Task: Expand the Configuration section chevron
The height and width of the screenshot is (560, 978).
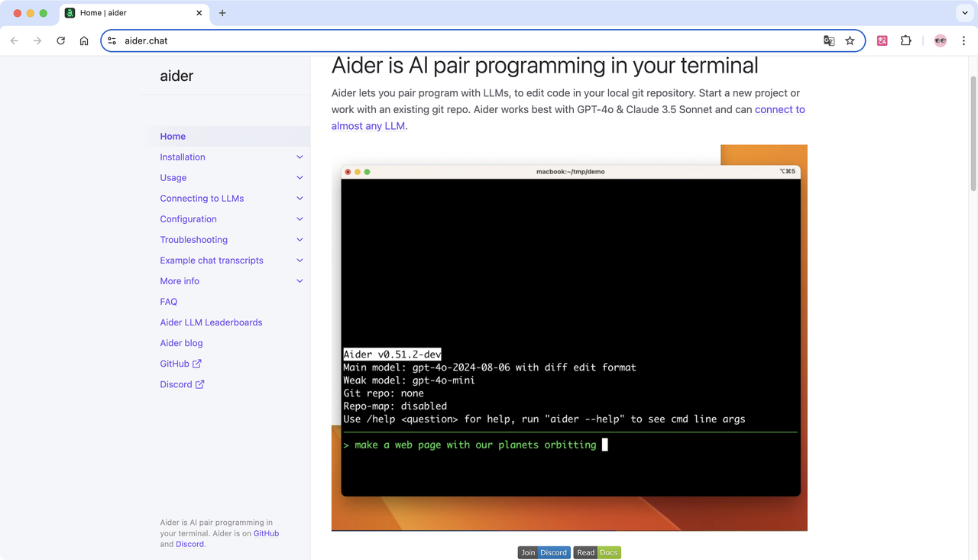Action: coord(300,218)
